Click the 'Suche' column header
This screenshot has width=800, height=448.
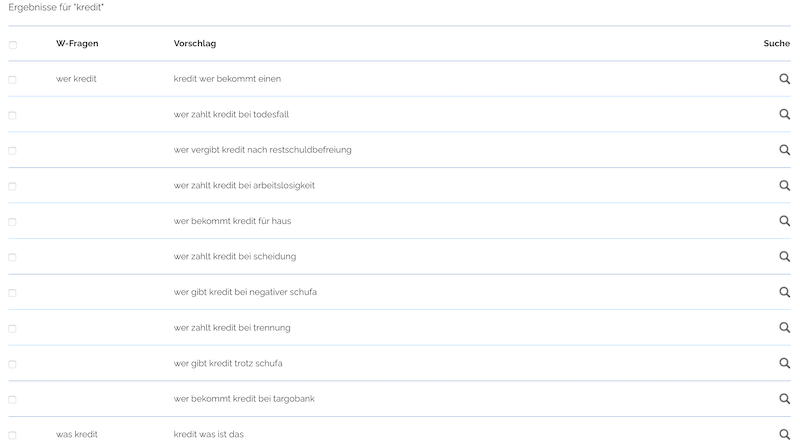(x=776, y=43)
